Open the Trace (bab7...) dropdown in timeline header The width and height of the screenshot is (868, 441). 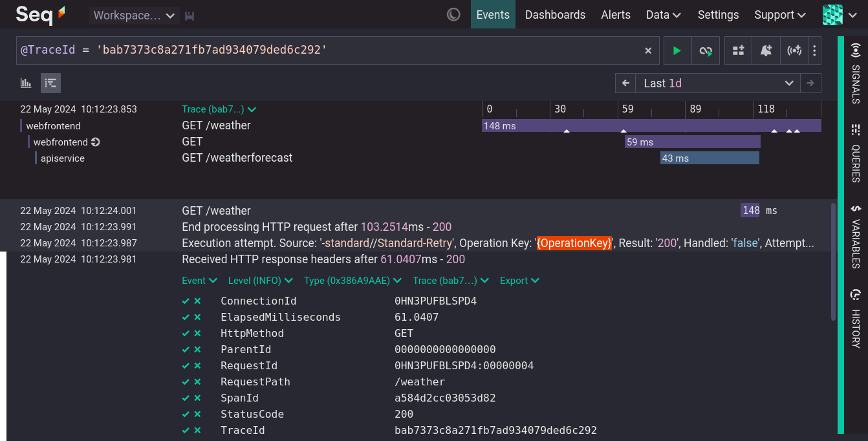tap(219, 109)
